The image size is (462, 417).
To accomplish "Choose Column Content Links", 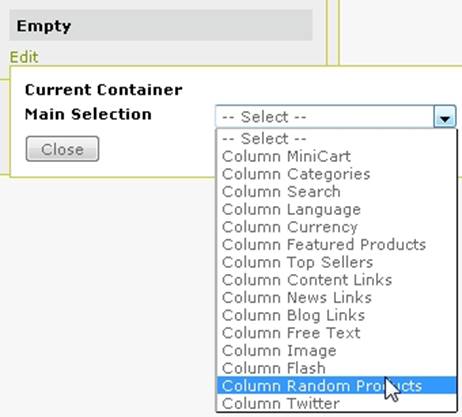I will click(x=336, y=280).
